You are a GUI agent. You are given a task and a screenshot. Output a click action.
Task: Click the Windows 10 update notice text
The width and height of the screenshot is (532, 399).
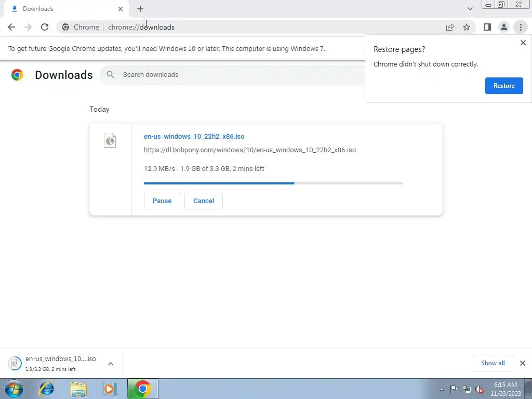[x=167, y=48]
